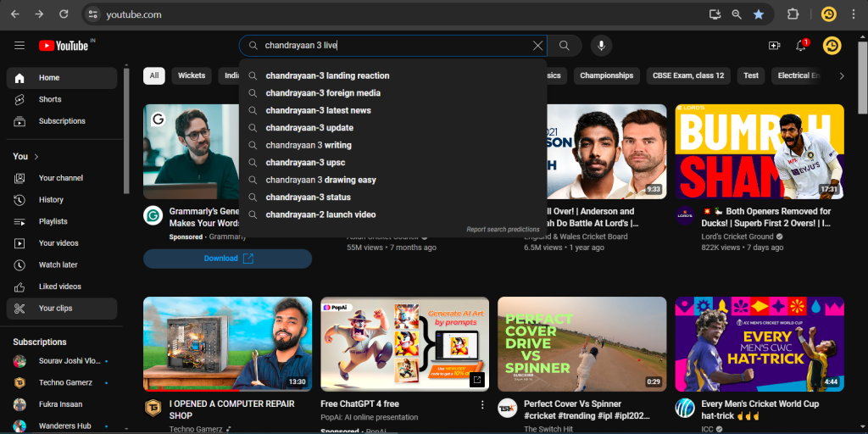Choose suggestion chandrayaan-3 latest news
868x434 pixels.
[x=393, y=110]
